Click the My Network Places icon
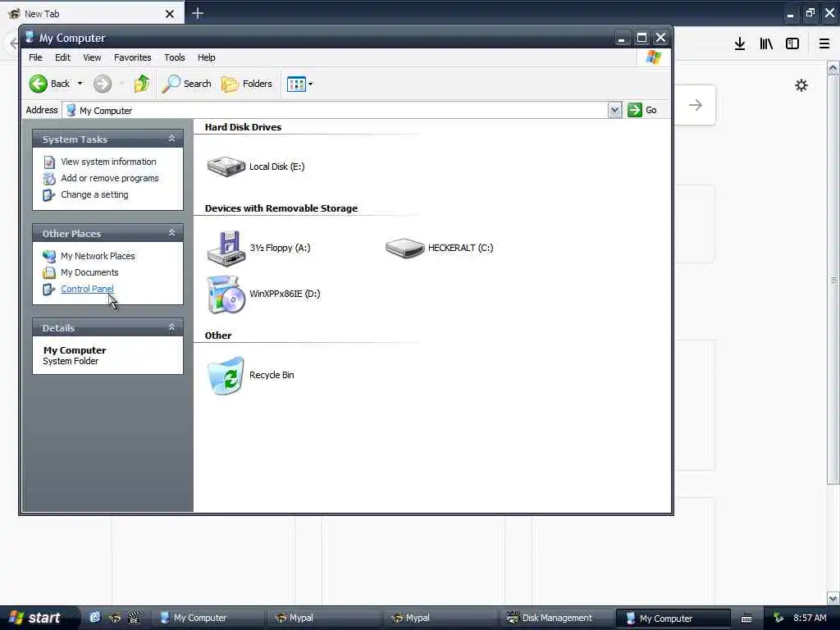The image size is (840, 630). 48,256
